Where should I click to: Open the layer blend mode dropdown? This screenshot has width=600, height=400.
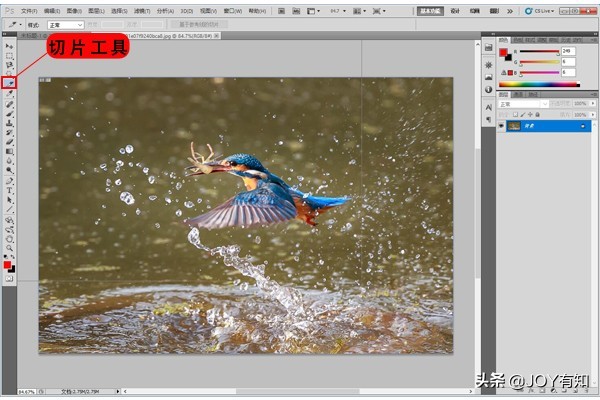tap(523, 103)
